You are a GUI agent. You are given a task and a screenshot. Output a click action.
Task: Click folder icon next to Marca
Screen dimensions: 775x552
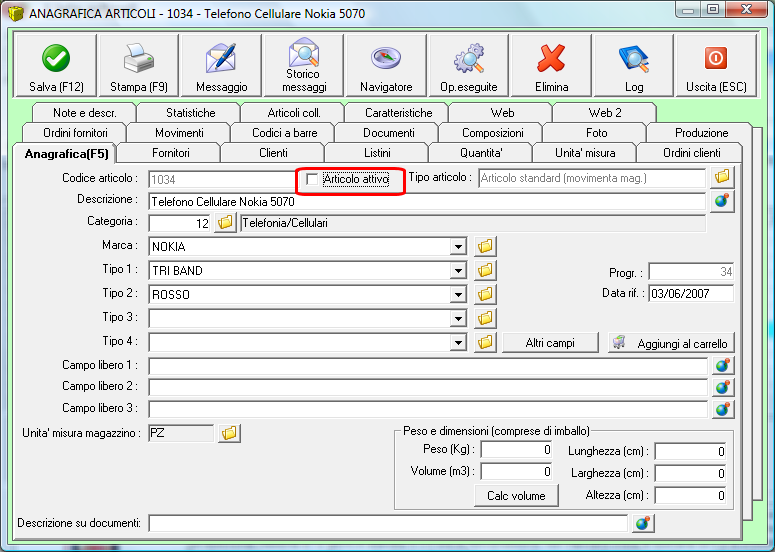(x=485, y=246)
